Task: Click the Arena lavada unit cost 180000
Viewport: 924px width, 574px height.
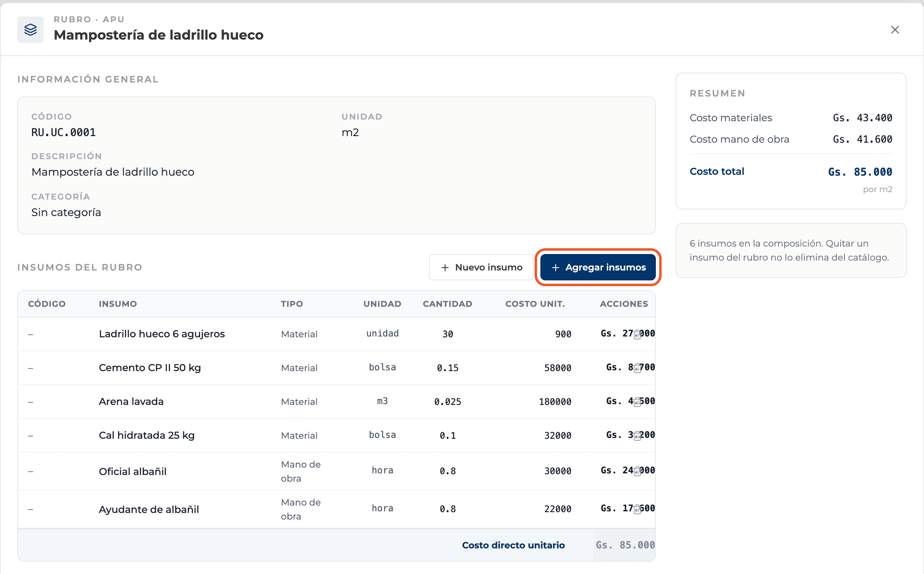Action: tap(555, 402)
